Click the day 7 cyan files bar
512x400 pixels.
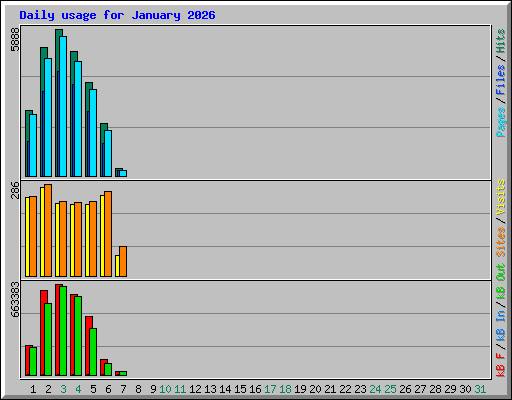coord(123,173)
